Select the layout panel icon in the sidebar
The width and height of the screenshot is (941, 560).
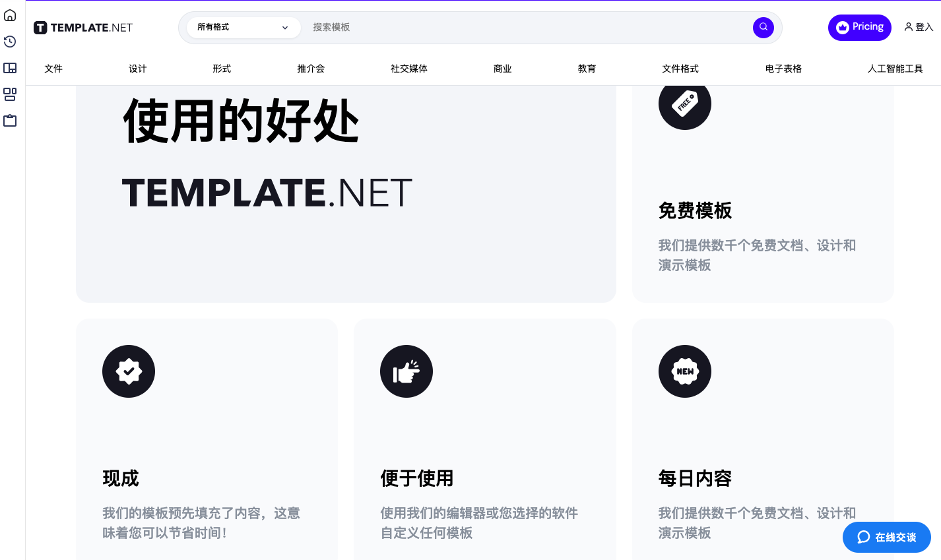point(10,68)
